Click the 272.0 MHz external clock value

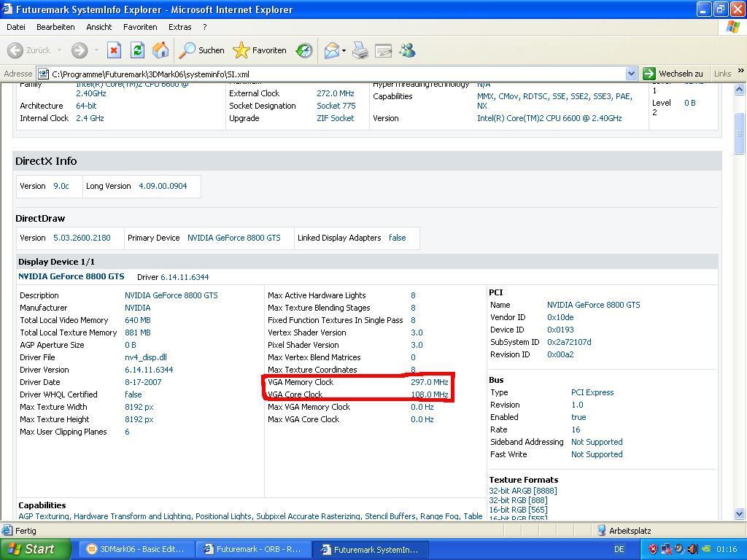point(336,93)
